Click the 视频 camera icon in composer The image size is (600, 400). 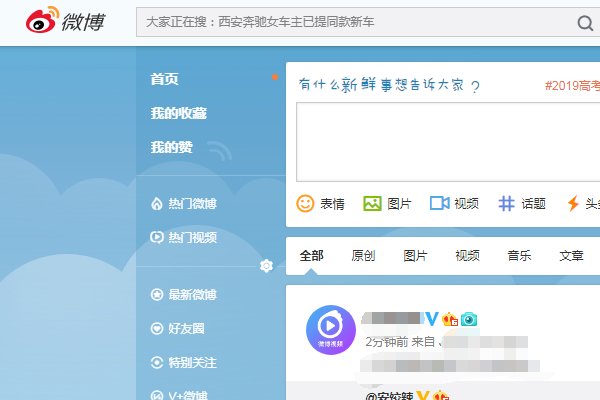tap(439, 203)
